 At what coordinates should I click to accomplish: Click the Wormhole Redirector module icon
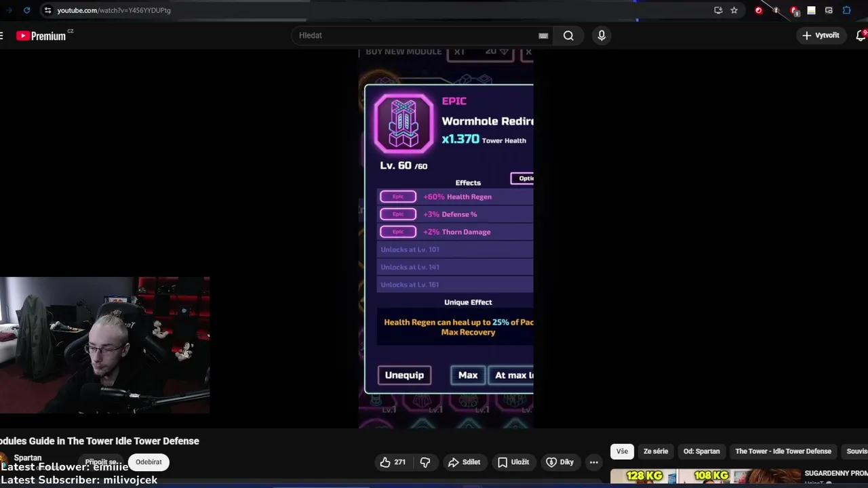(x=403, y=123)
